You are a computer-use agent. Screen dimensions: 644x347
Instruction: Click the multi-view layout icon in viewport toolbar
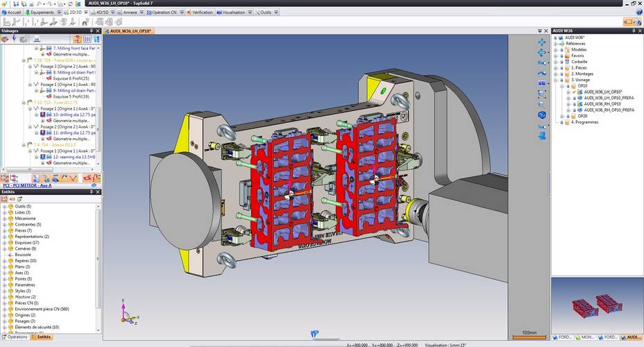[x=542, y=83]
